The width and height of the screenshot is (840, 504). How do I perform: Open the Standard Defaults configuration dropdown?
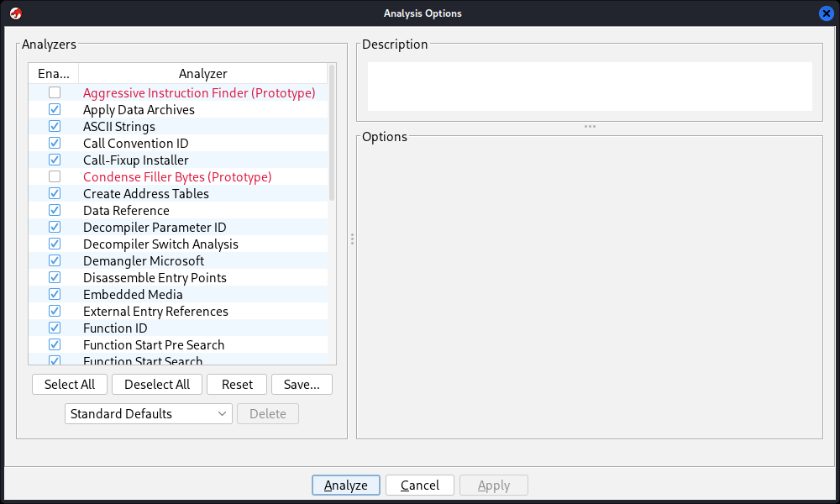coord(149,413)
